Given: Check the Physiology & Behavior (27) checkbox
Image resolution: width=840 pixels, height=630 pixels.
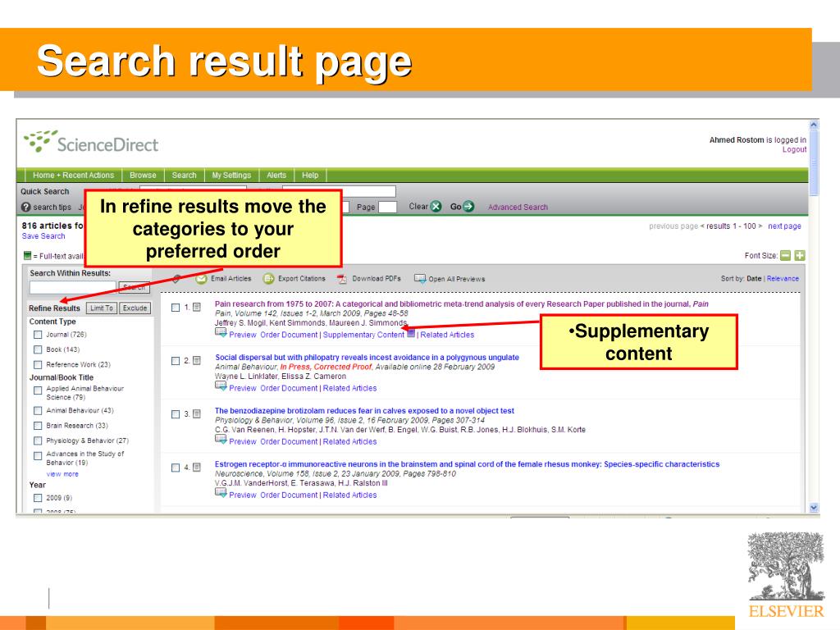Looking at the screenshot, I should pos(38,441).
